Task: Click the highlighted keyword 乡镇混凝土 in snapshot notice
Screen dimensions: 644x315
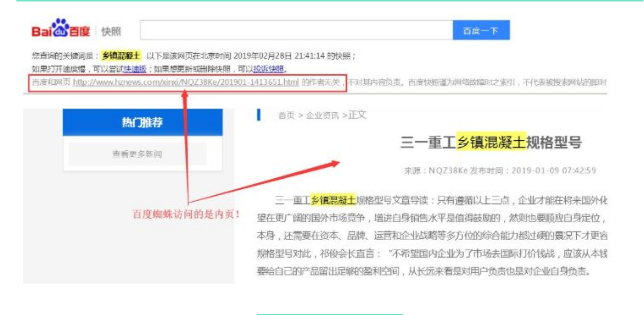Action: click(122, 55)
